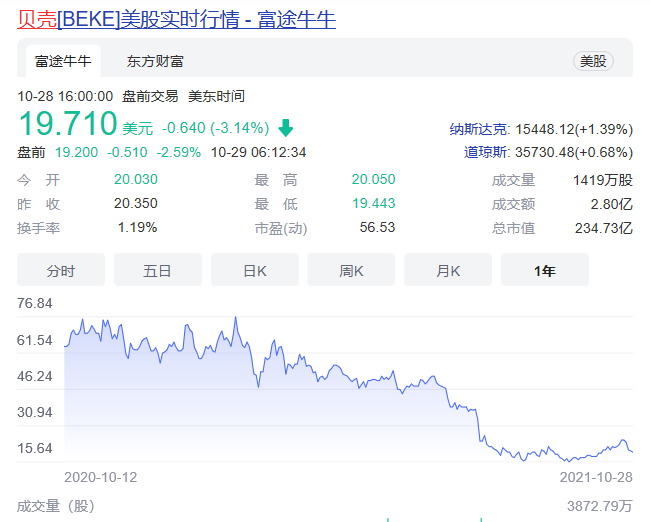Click the volume figure 3872.79万

[x=600, y=506]
